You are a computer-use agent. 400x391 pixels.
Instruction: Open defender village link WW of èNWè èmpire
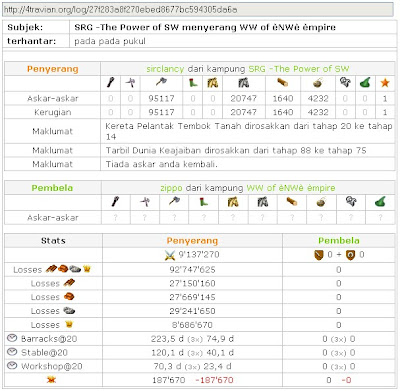(x=291, y=188)
